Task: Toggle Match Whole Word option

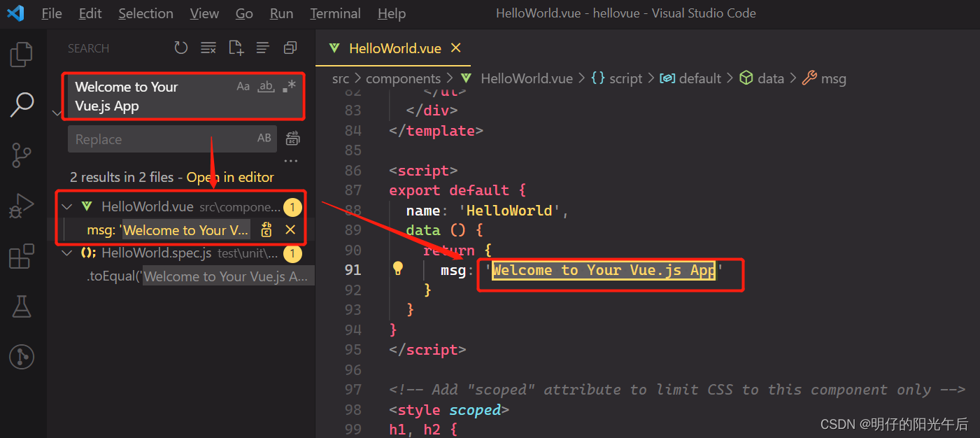Action: coord(266,86)
